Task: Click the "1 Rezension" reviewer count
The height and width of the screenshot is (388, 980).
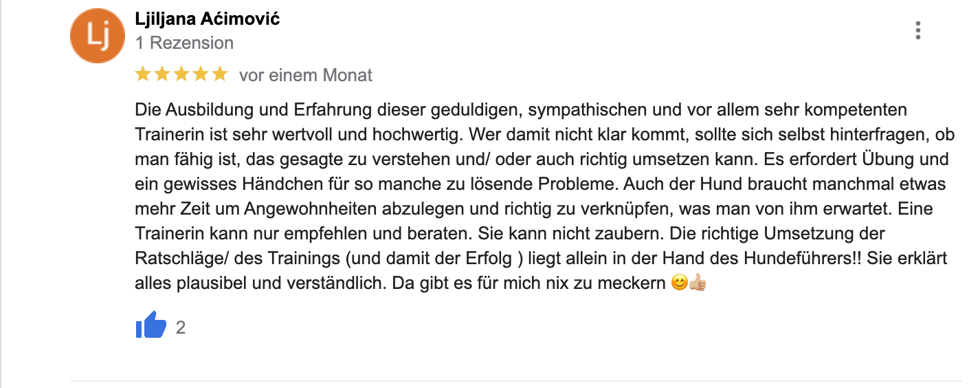Action: pos(184,43)
